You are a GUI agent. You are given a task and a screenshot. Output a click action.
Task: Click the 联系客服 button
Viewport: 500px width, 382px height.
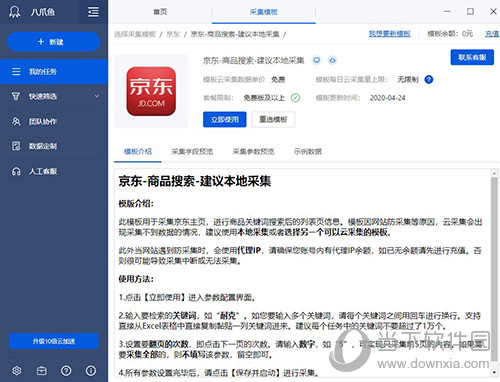pyautogui.click(x=472, y=57)
